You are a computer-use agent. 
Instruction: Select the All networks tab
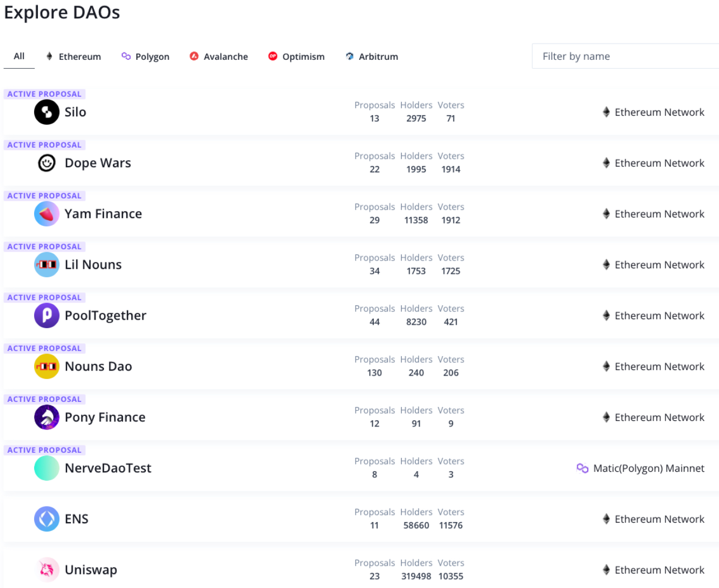19,56
